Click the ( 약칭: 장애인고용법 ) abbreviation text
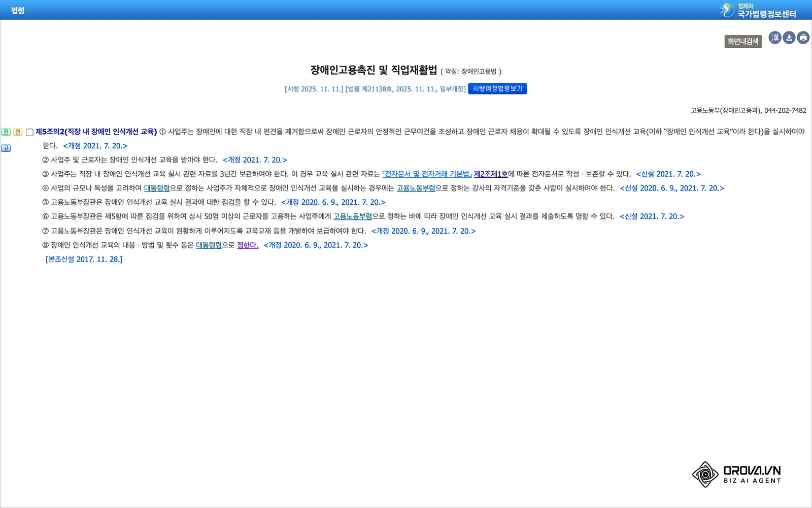The height and width of the screenshot is (508, 812). (x=471, y=72)
